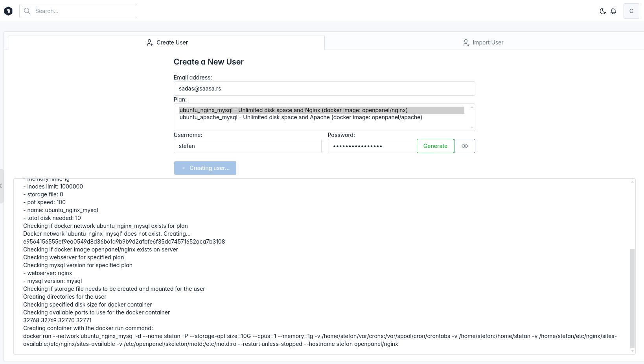Click the log scroll up arrow
The image size is (644, 364).
[632, 182]
